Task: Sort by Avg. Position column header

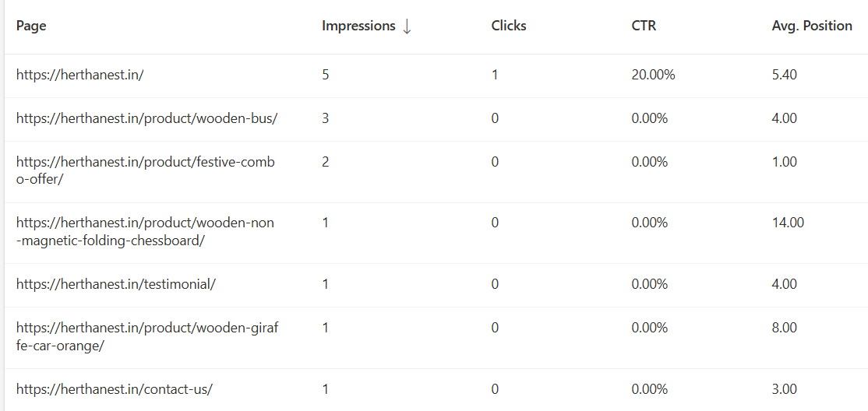Action: (x=812, y=26)
